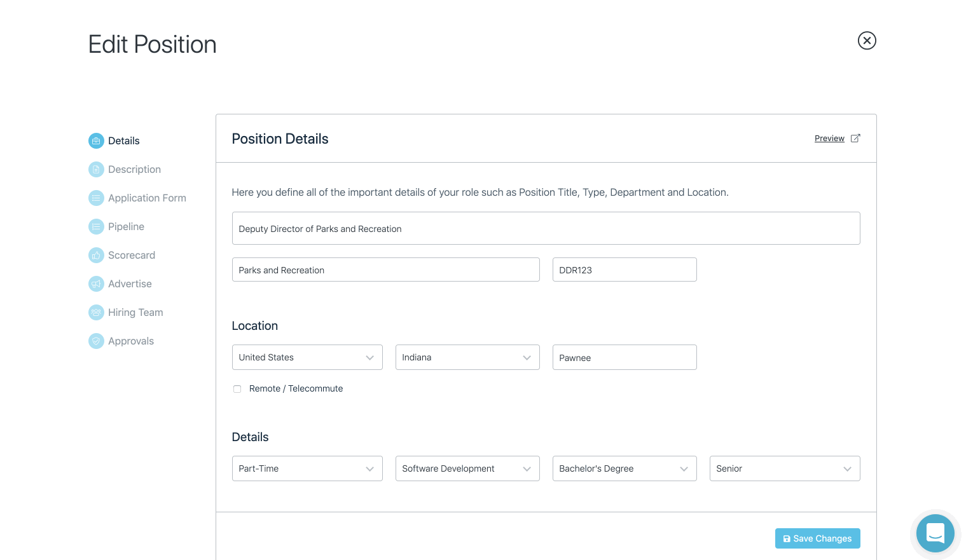Click the Hiring Team people icon
This screenshot has width=966, height=560.
(96, 313)
